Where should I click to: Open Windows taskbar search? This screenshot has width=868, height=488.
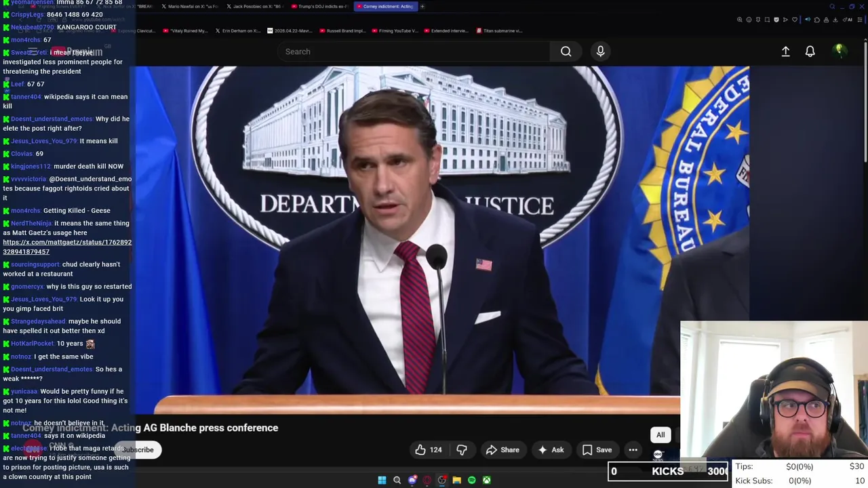coord(397,480)
